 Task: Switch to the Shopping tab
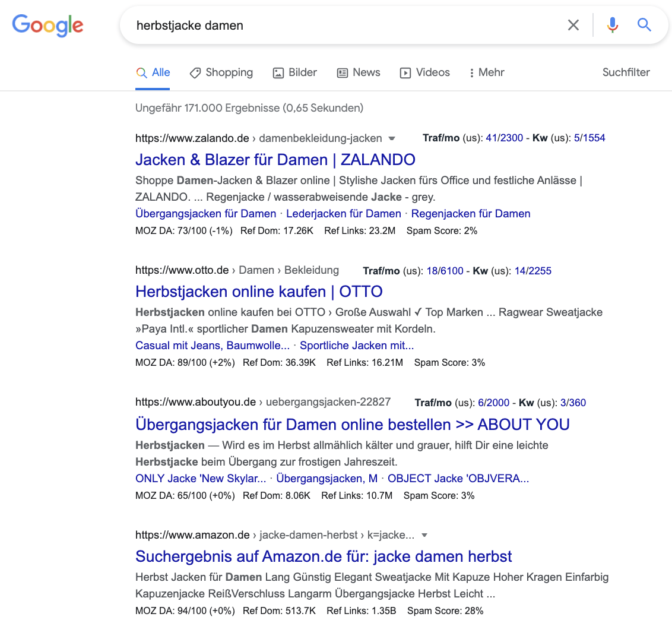click(x=221, y=72)
